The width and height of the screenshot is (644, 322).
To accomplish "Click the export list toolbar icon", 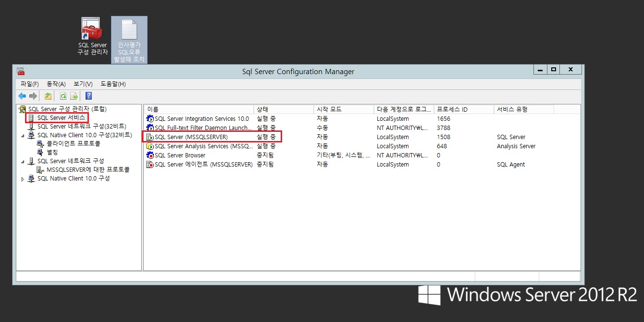I will point(74,96).
